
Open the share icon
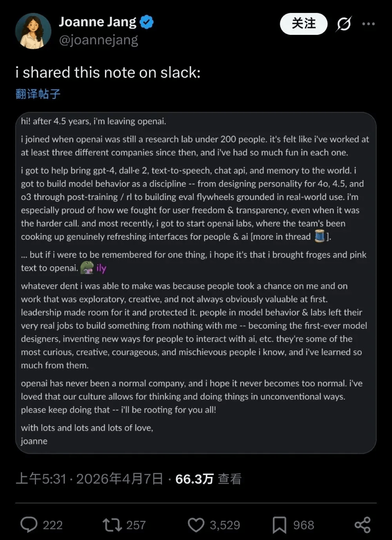[362, 525]
